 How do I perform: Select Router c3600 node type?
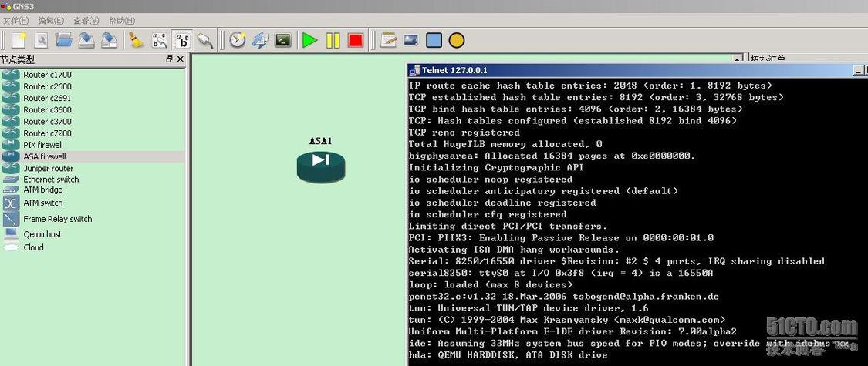coord(93,109)
